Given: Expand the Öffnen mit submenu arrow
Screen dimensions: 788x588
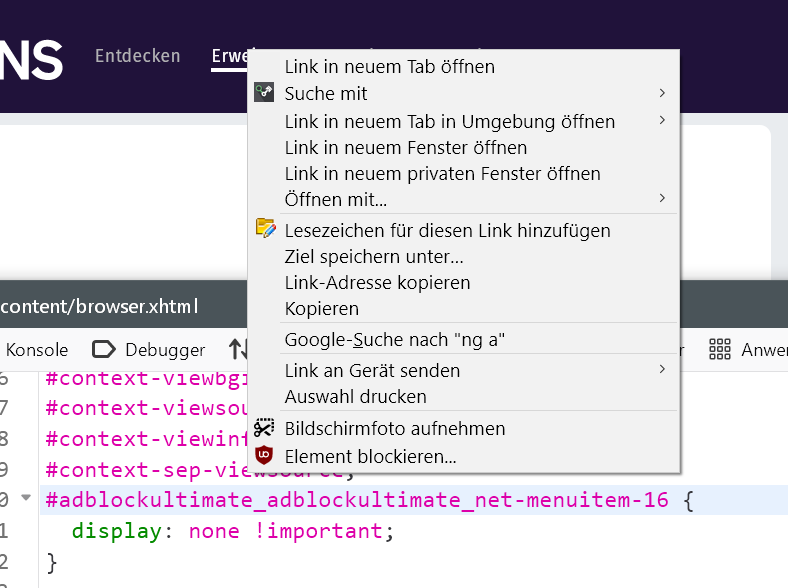Looking at the screenshot, I should click(662, 198).
